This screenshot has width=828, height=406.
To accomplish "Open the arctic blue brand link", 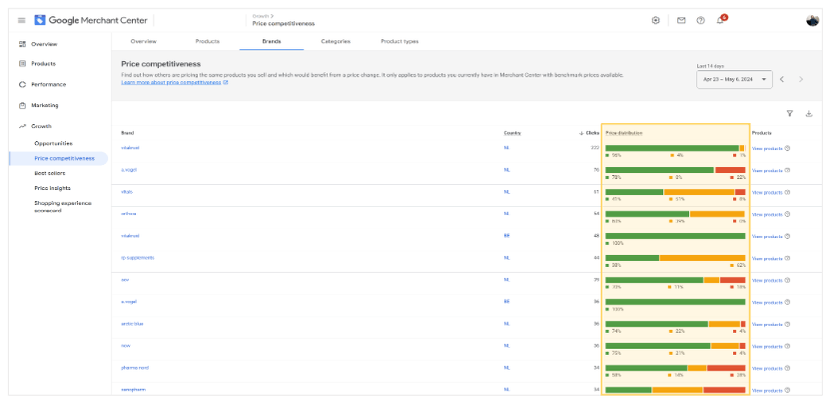I will 132,324.
